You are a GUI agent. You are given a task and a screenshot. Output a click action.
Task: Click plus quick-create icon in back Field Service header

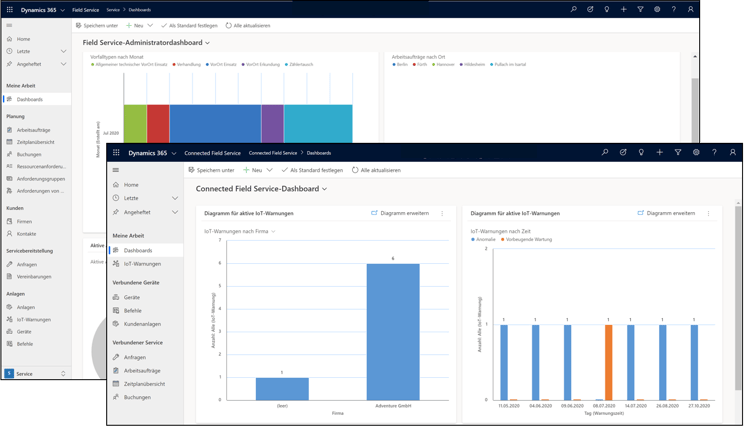(x=624, y=10)
